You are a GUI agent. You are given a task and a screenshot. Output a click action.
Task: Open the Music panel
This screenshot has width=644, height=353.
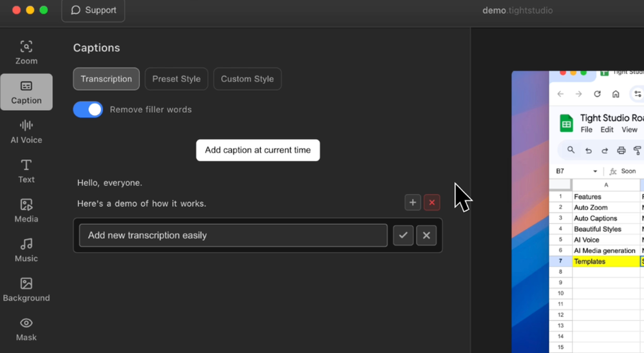click(26, 250)
